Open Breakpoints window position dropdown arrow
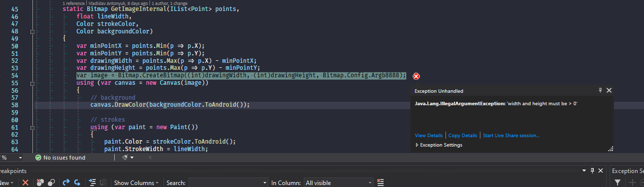Image resolution: width=644 pixels, height=187 pixels. click(x=584, y=171)
